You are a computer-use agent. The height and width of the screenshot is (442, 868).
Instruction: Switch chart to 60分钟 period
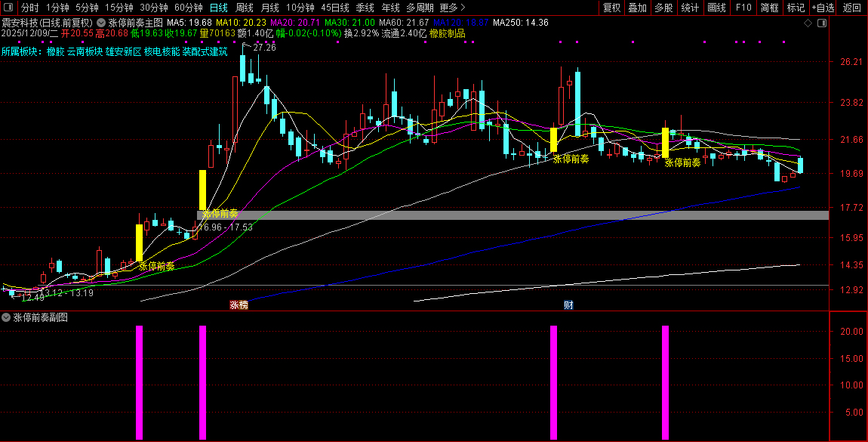[x=188, y=8]
